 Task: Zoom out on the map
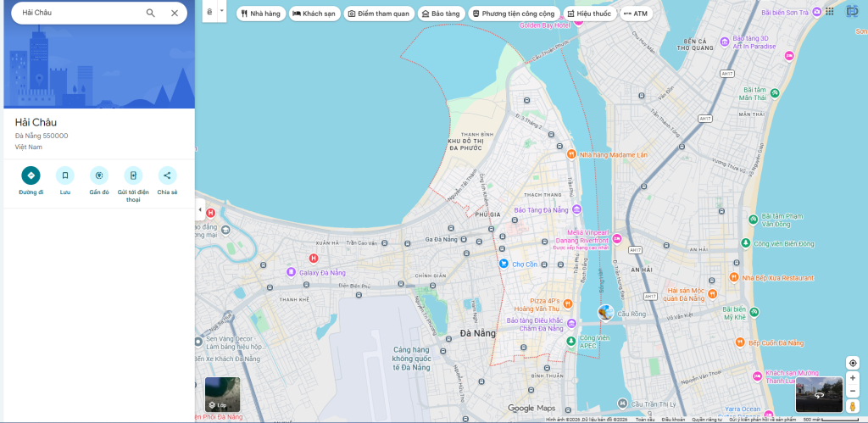(852, 392)
